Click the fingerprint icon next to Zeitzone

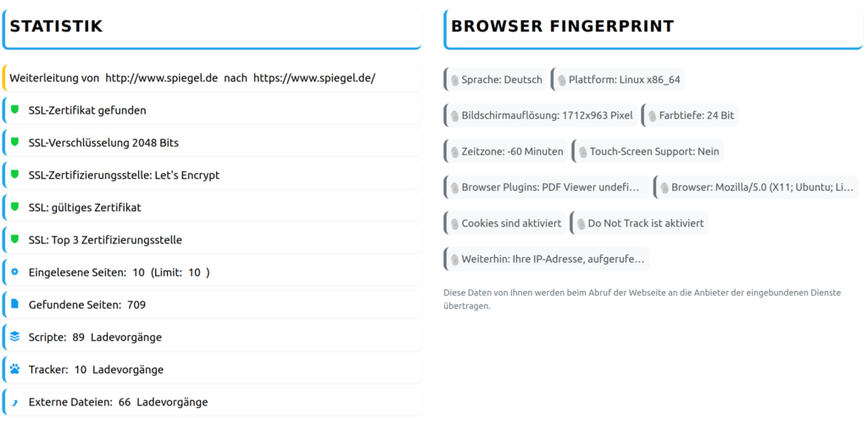[x=453, y=152]
